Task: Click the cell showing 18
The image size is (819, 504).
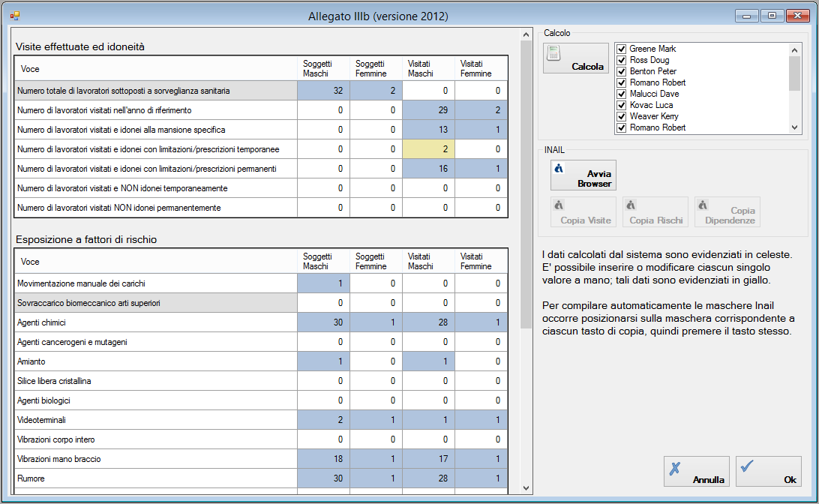Action: point(324,459)
